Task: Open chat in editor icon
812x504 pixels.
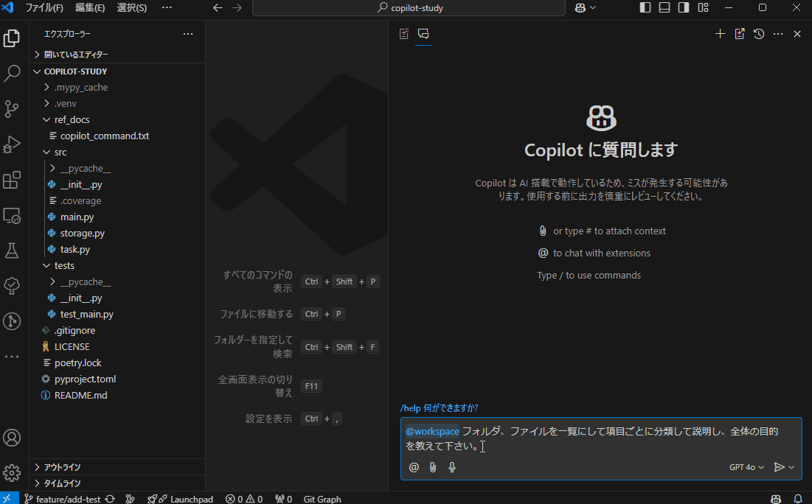Action: (x=740, y=34)
